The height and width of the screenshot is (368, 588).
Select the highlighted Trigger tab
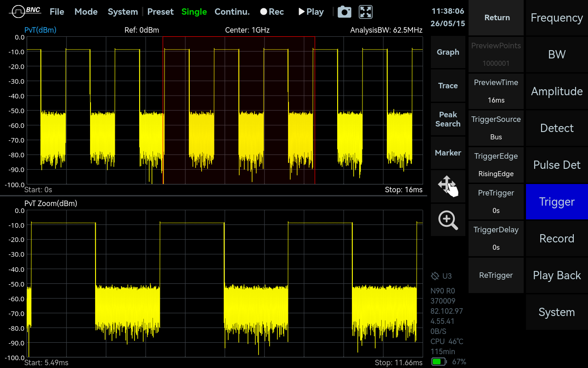557,201
